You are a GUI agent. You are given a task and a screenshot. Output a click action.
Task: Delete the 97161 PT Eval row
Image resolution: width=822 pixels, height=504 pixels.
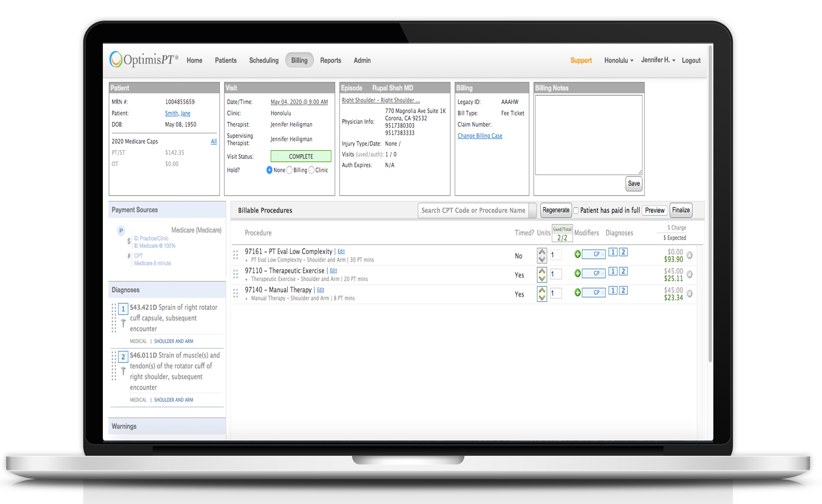coord(689,255)
